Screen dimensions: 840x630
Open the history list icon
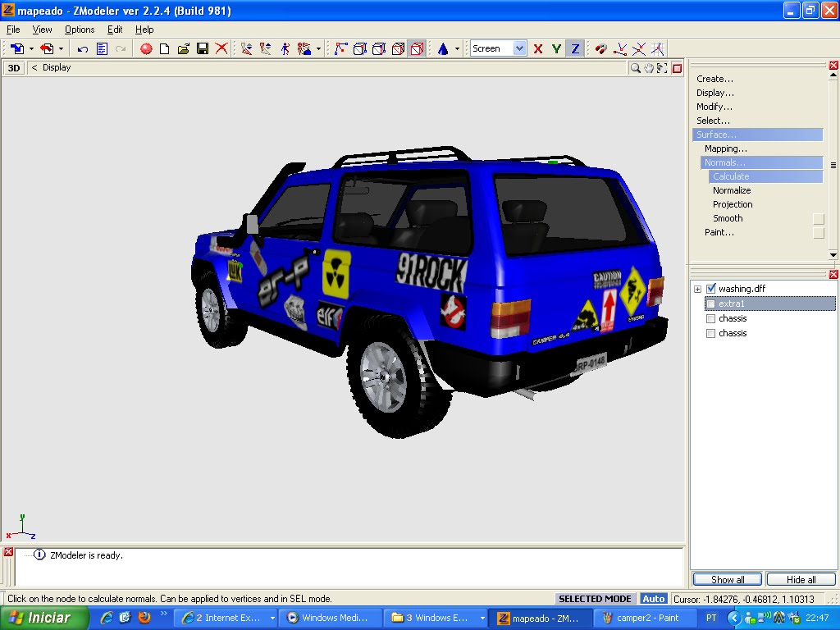[102, 48]
